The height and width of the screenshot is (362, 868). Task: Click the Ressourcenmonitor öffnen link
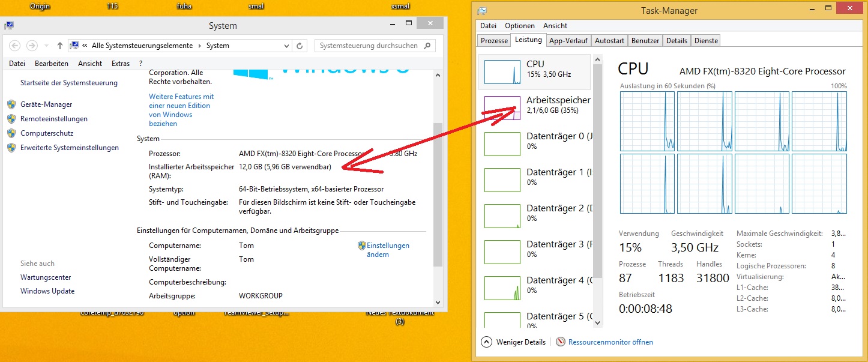[610, 342]
